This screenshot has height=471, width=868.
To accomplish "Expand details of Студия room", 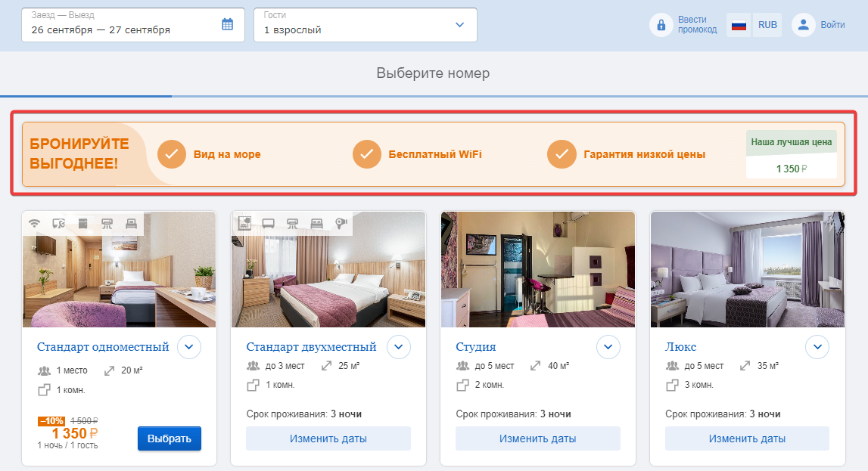I will coord(608,347).
